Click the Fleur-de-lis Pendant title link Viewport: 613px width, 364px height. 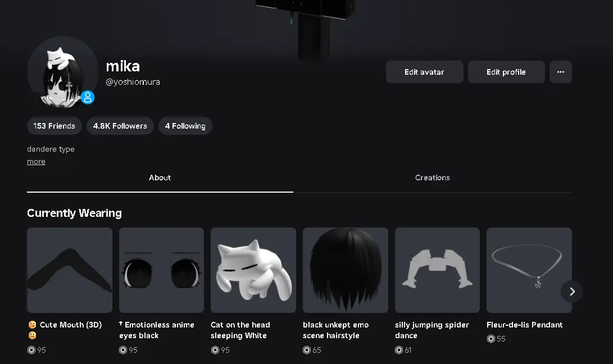(x=525, y=325)
